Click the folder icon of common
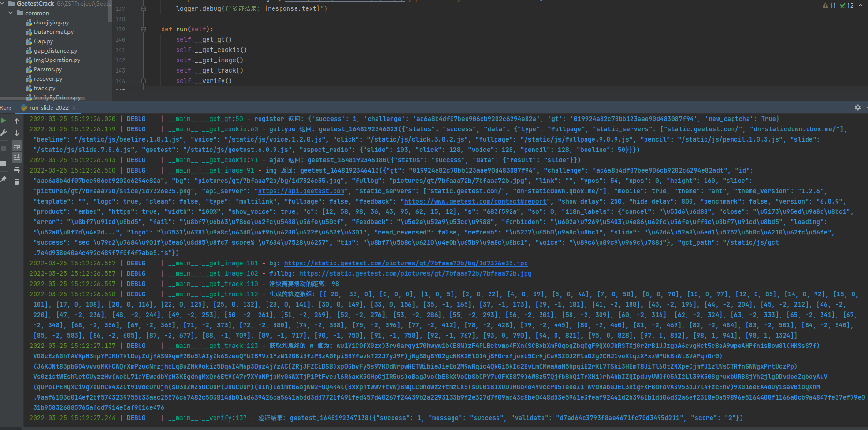 [x=20, y=13]
